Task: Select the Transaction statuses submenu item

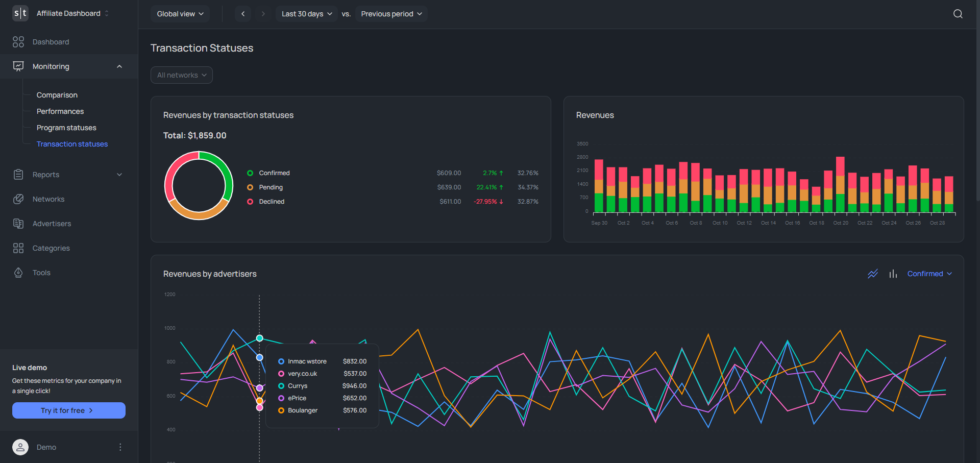Action: point(72,144)
